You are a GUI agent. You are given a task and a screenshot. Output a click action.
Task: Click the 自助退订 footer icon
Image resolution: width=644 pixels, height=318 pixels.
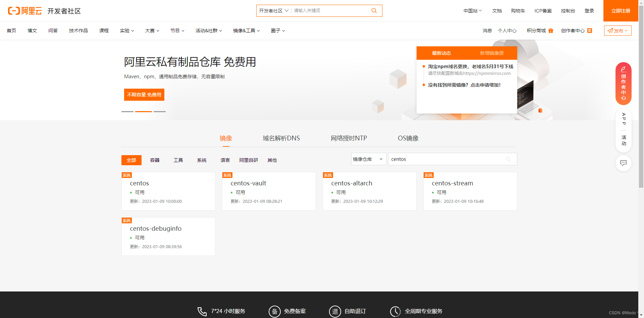[x=335, y=311]
